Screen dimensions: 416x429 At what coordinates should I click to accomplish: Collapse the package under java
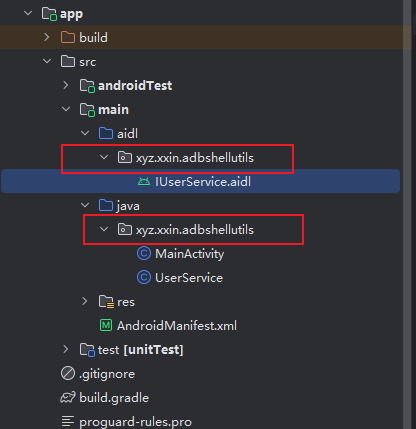(104, 229)
